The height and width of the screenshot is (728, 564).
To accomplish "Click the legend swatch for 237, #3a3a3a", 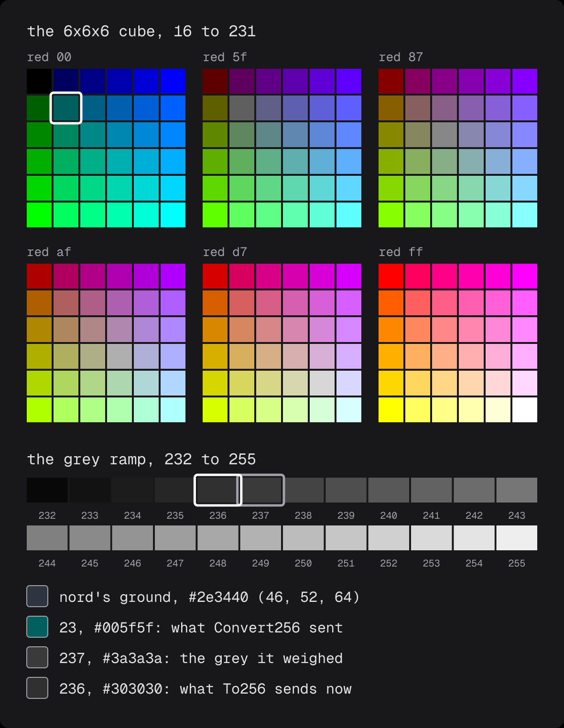I will click(37, 657).
